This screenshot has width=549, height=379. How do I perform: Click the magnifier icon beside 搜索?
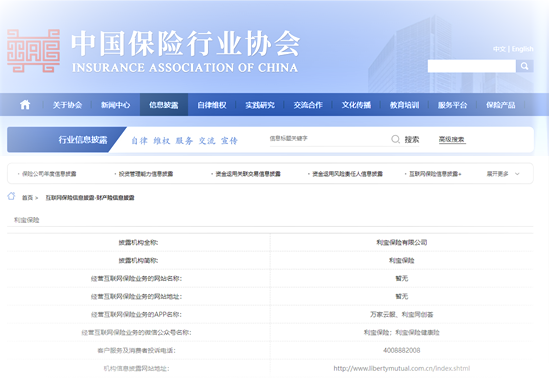[395, 139]
